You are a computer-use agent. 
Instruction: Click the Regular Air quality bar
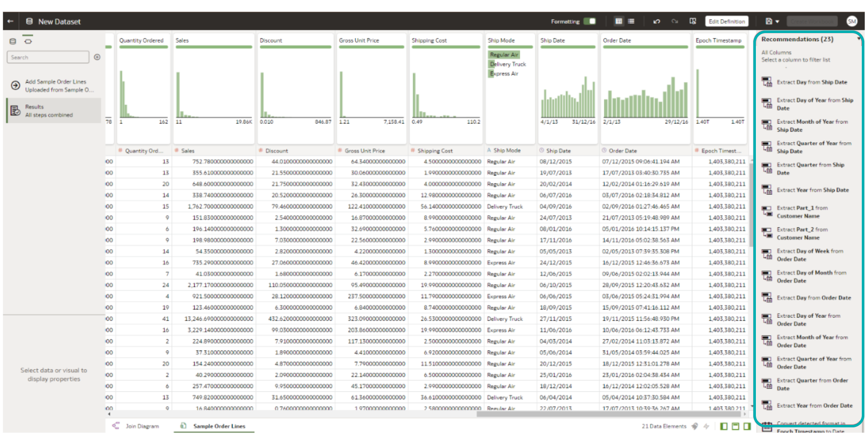pyautogui.click(x=504, y=54)
